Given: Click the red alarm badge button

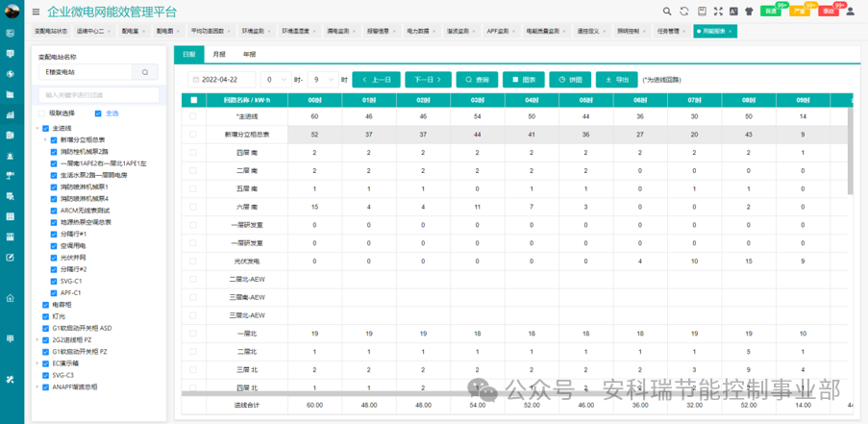Looking at the screenshot, I should point(829,12).
